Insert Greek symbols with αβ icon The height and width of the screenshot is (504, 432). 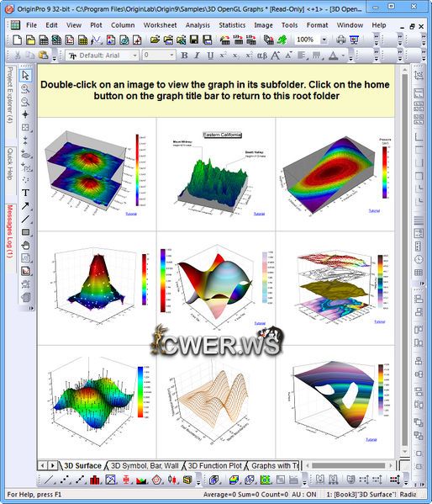(x=261, y=56)
